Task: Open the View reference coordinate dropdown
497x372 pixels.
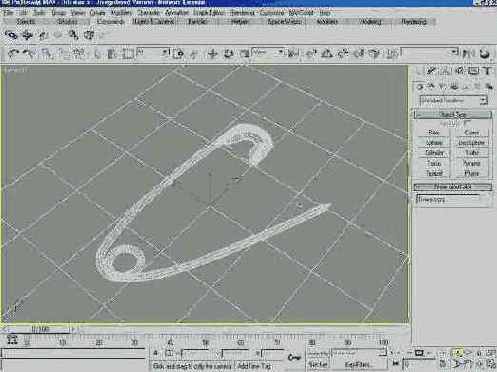Action: [268, 53]
